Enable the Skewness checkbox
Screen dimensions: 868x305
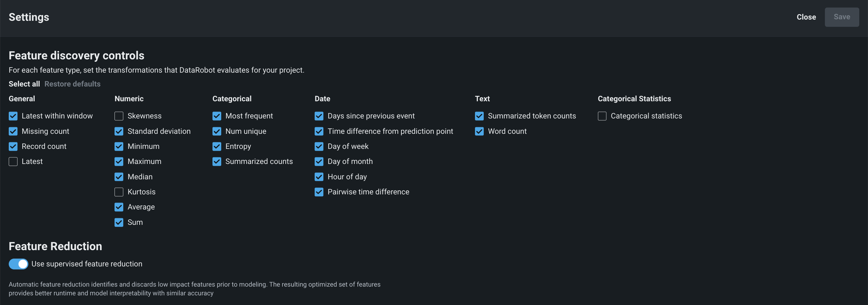[x=119, y=116]
